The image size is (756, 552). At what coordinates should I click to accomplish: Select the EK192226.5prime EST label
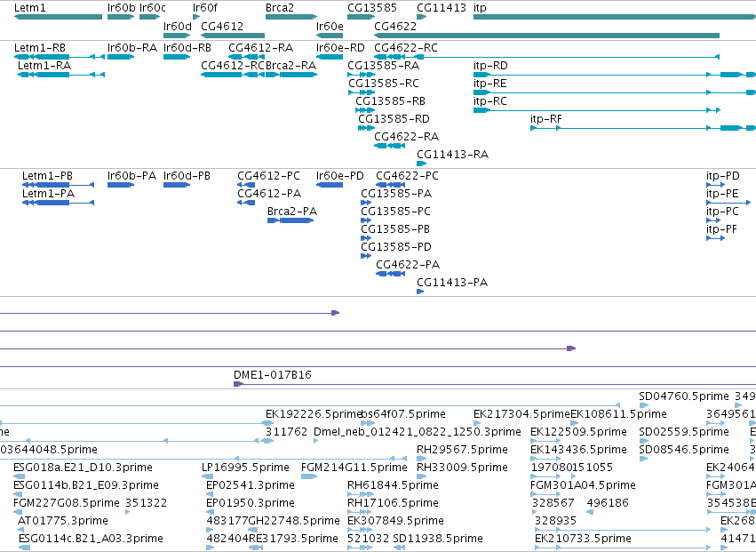click(x=314, y=414)
